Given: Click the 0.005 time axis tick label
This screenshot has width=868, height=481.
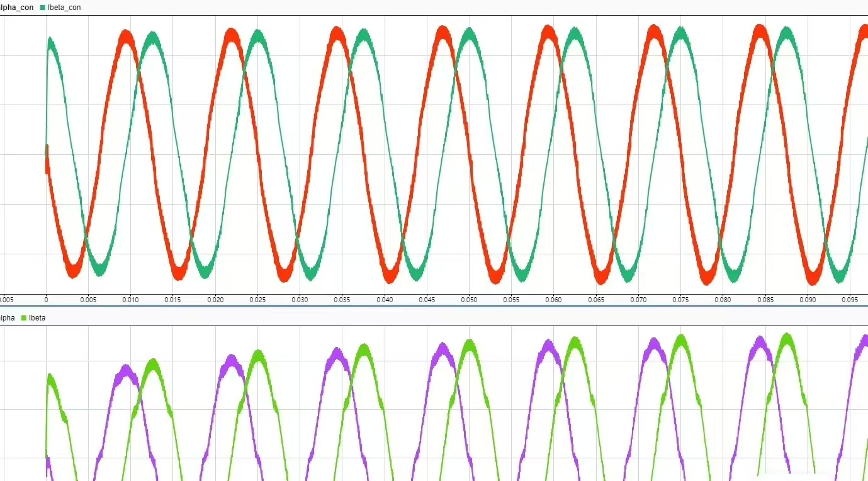Looking at the screenshot, I should point(88,300).
